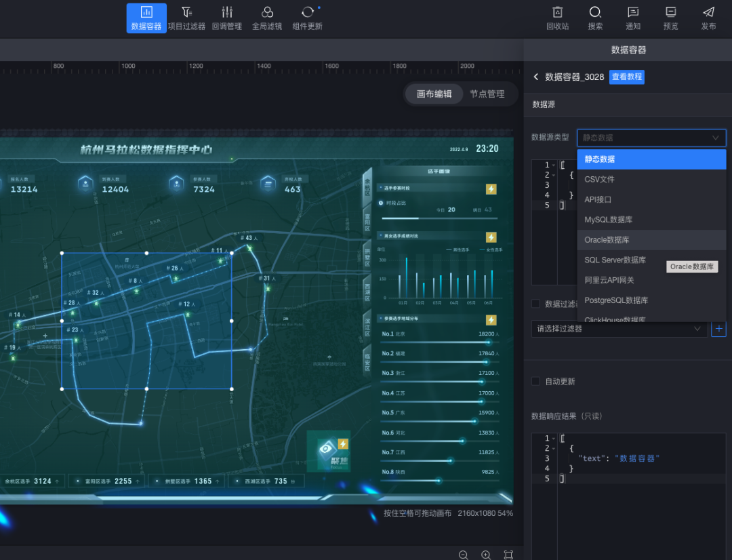This screenshot has width=732, height=560.
Task: Open the 请选择过滤器 dropdown
Action: tap(619, 329)
